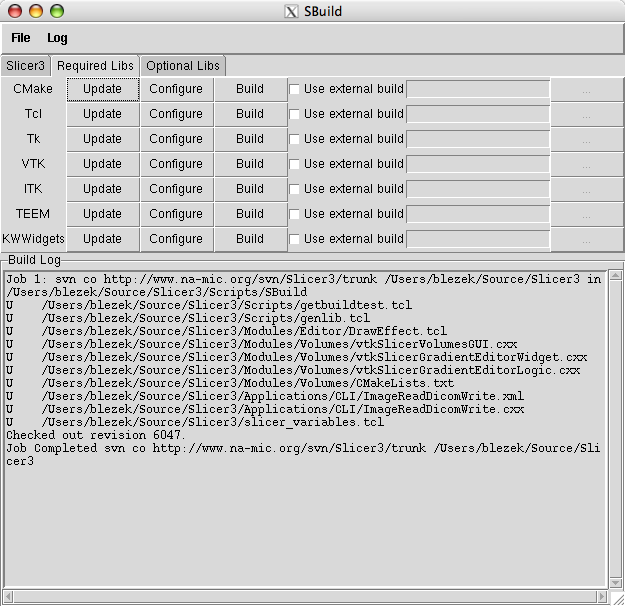
Task: Enable external build for CMake
Action: 295,89
